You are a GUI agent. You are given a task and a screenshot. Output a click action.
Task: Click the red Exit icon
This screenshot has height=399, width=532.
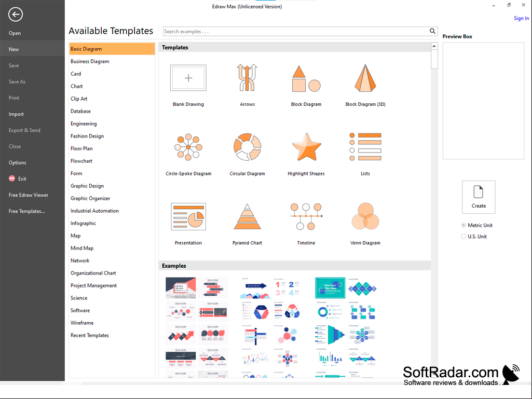coord(12,178)
